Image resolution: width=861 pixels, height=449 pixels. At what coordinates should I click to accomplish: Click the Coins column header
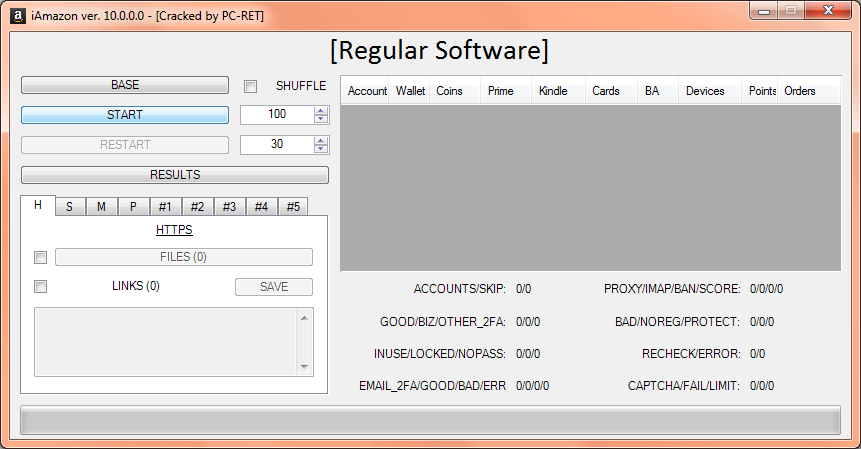pyautogui.click(x=455, y=91)
